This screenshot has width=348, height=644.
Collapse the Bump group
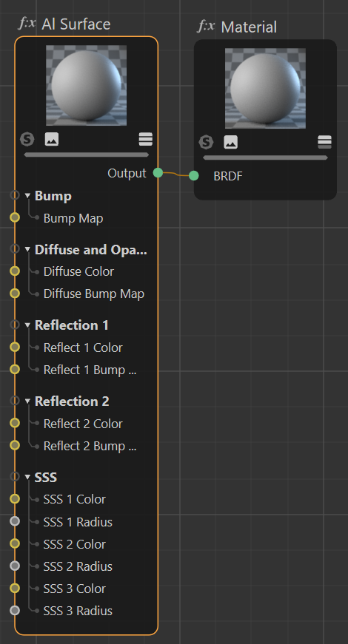[x=27, y=196]
